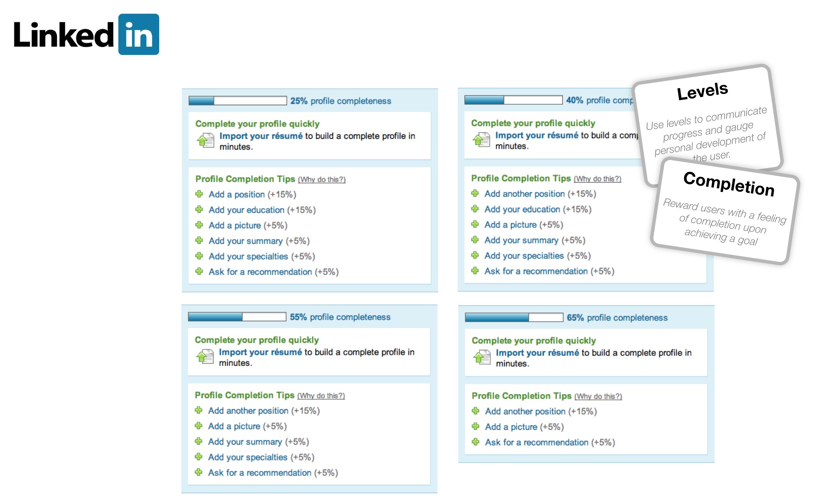
Task: Click résumé import icon in 65% panel
Action: pos(482,357)
